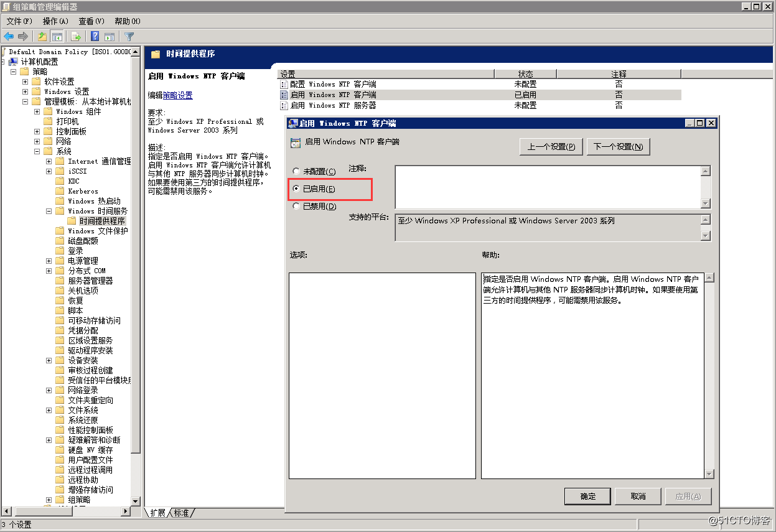The height and width of the screenshot is (532, 776).
Task: Click the Export List toolbar icon
Action: point(76,36)
